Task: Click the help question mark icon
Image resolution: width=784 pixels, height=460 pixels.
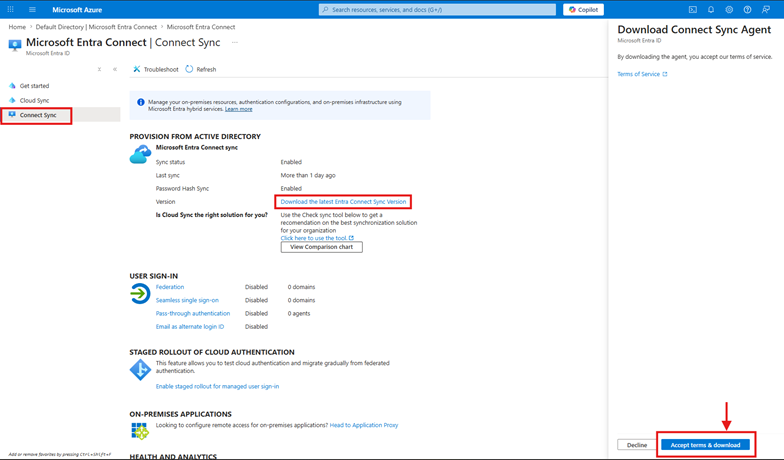Action: (x=747, y=10)
